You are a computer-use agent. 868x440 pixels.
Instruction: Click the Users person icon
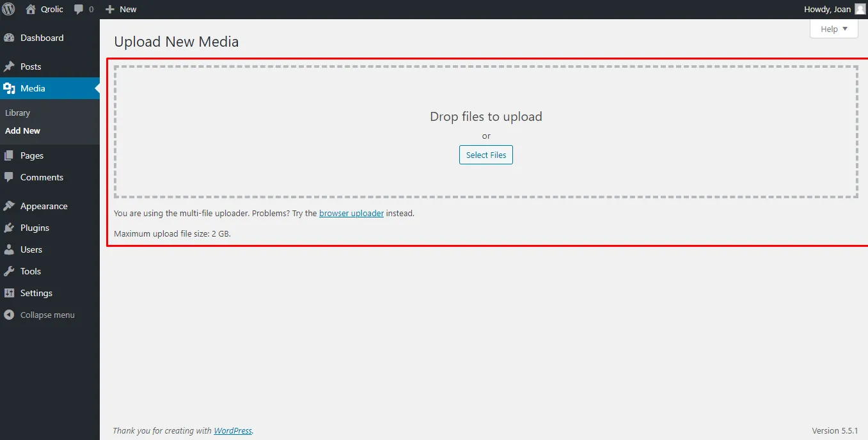pyautogui.click(x=9, y=249)
